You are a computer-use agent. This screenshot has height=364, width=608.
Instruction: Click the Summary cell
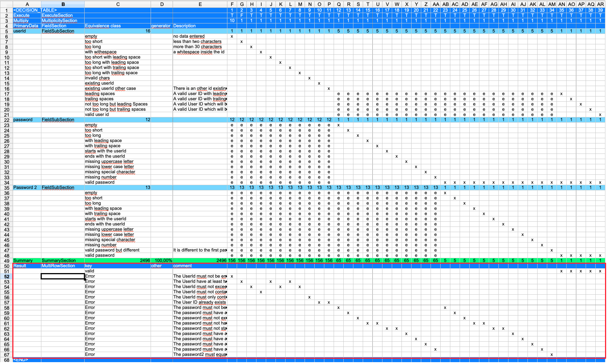(x=27, y=260)
